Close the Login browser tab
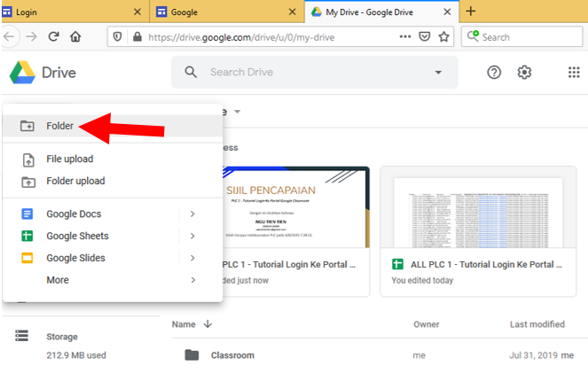The image size is (588, 365). [137, 12]
